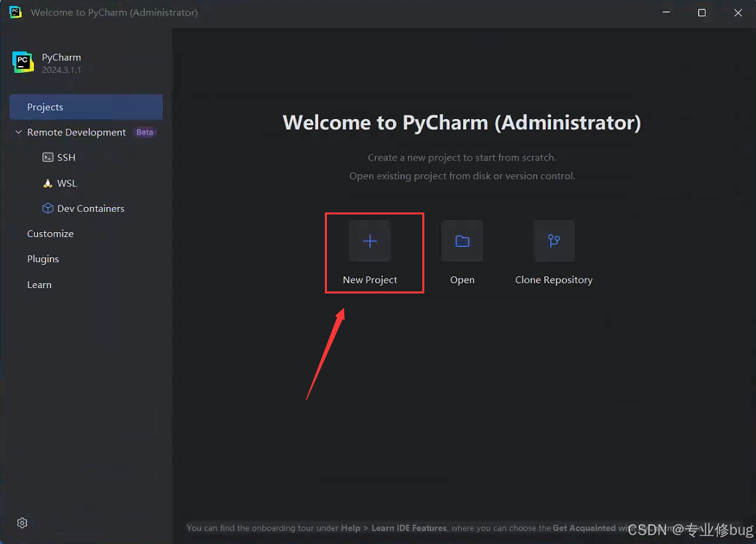Viewport: 756px width, 544px height.
Task: Select the WSL remote option
Action: pyautogui.click(x=67, y=183)
